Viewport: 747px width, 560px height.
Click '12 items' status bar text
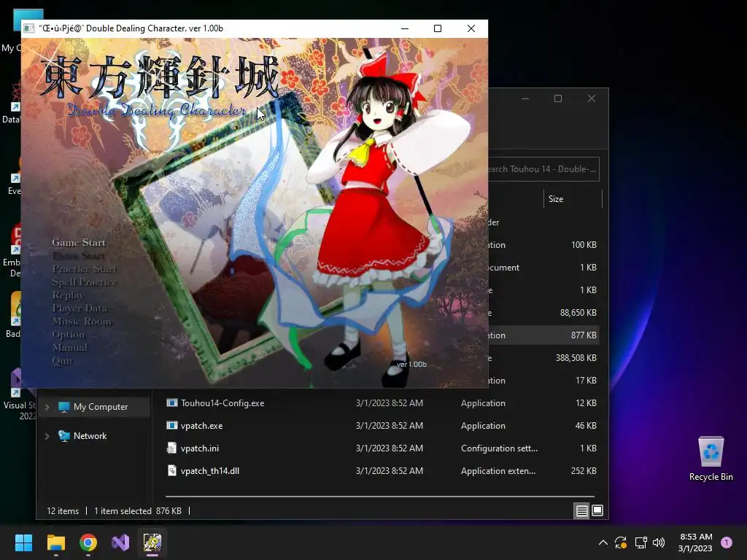tap(63, 511)
